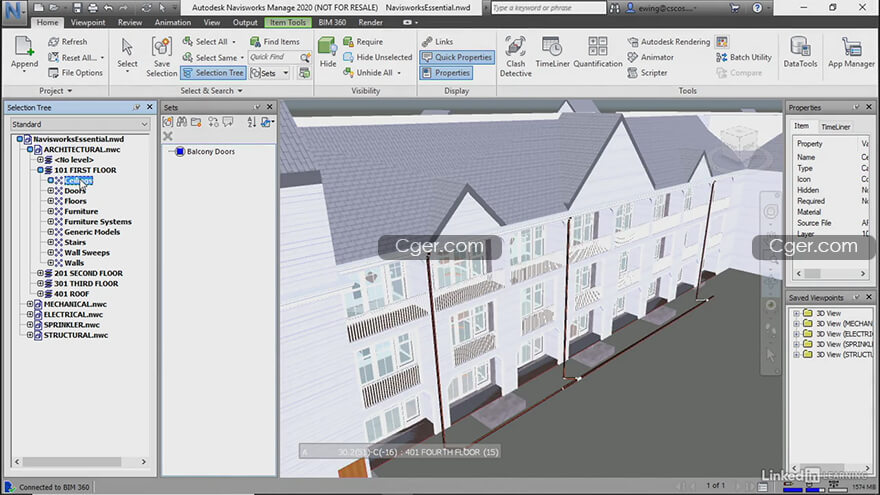Click the Quick Find input field
This screenshot has width=880, height=495.
click(x=273, y=57)
